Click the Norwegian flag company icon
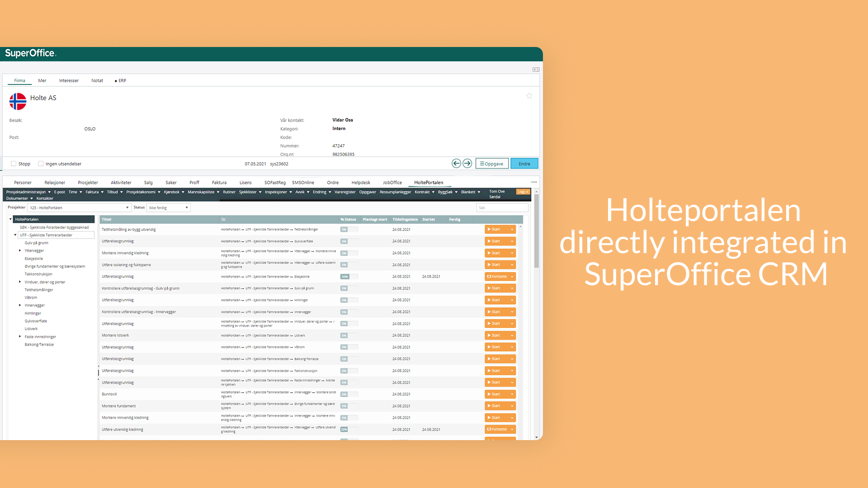Viewport: 868px width, 488px height. point(18,101)
